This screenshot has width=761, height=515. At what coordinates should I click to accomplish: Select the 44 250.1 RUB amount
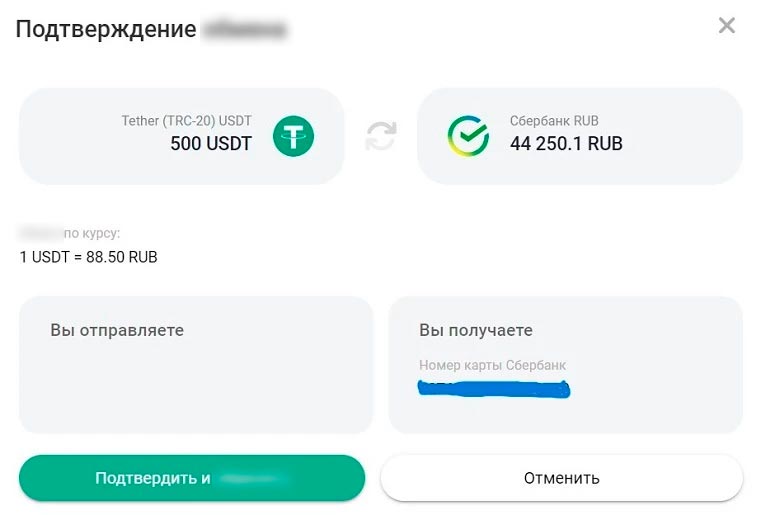click(x=566, y=144)
